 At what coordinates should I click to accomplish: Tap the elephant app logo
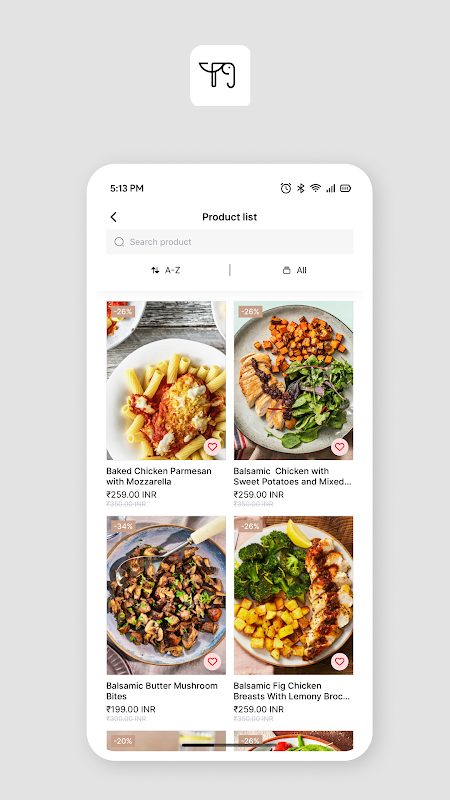pyautogui.click(x=220, y=76)
